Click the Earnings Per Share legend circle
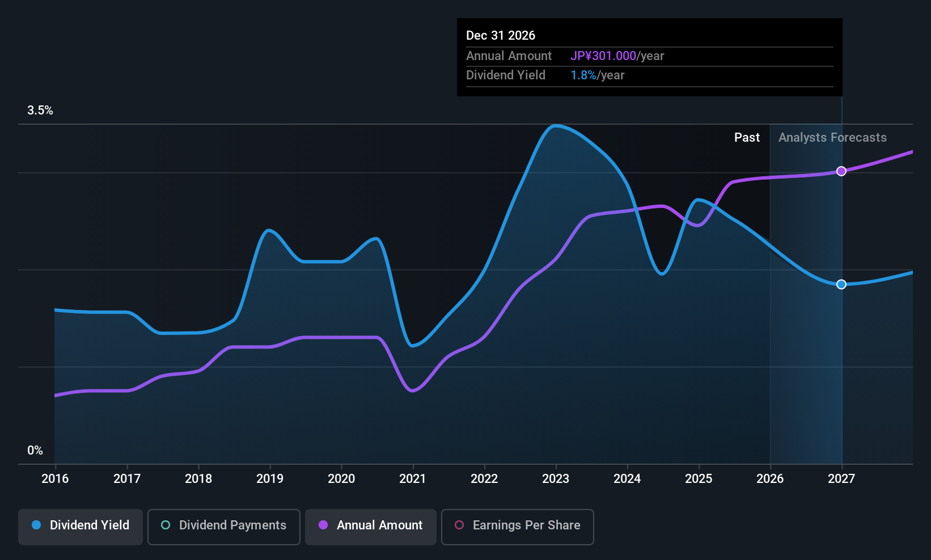 pos(459,525)
